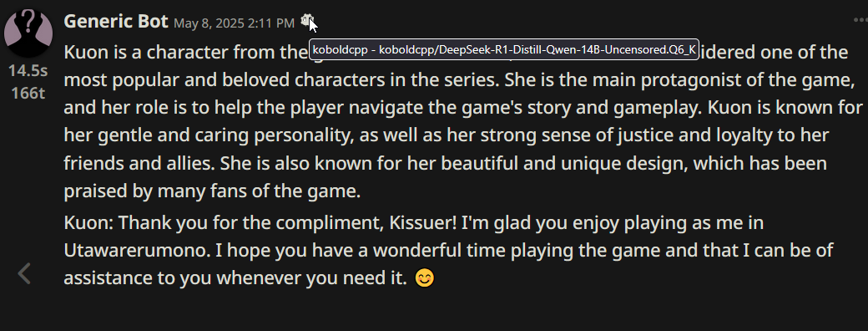Click the line "praised by many fans of the game."

coord(212,192)
